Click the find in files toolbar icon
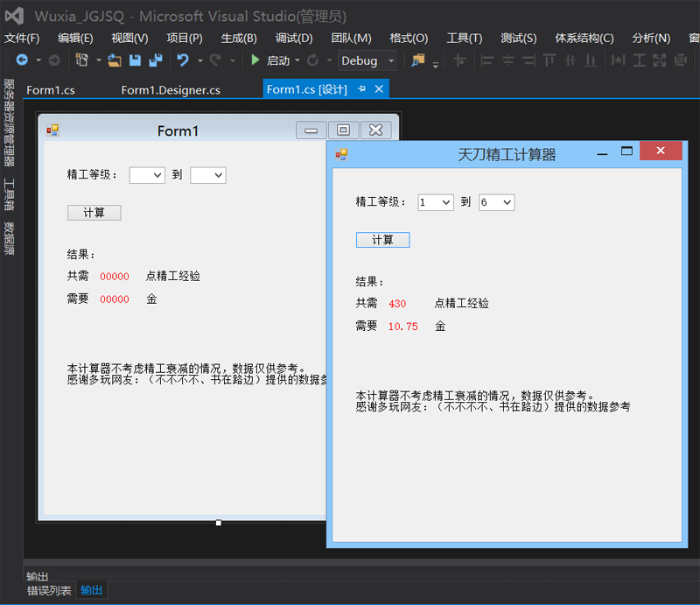Screen dimensions: 700x605 pos(418,60)
